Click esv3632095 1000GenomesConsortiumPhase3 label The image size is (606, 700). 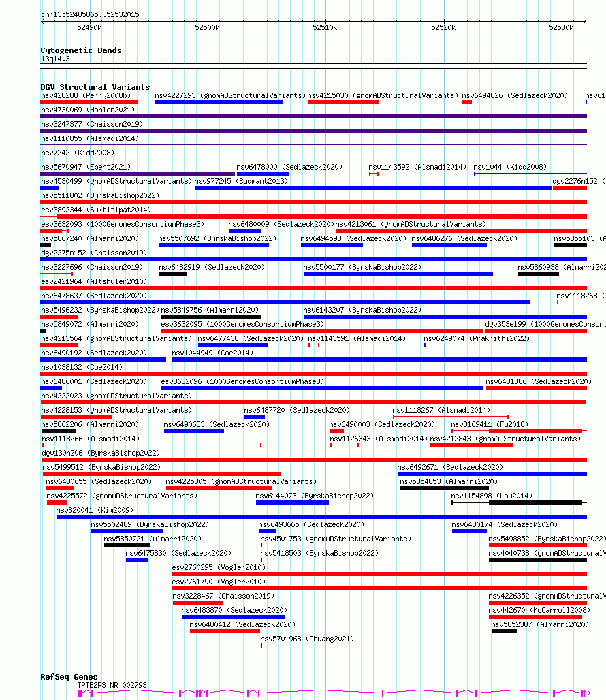tap(242, 324)
